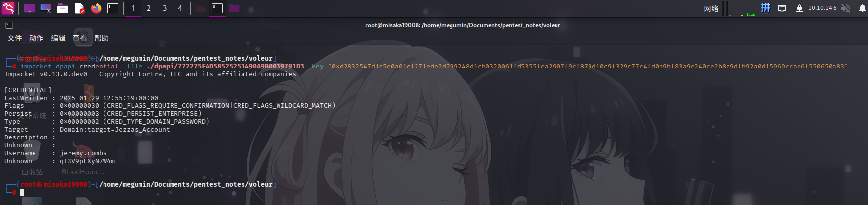The height and width of the screenshot is (205, 868).
Task: Switch to workspace 2
Action: pyautogui.click(x=149, y=8)
